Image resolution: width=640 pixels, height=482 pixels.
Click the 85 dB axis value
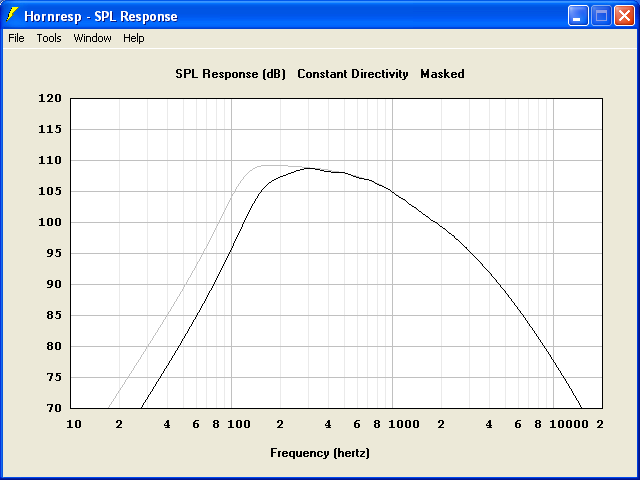click(x=54, y=315)
